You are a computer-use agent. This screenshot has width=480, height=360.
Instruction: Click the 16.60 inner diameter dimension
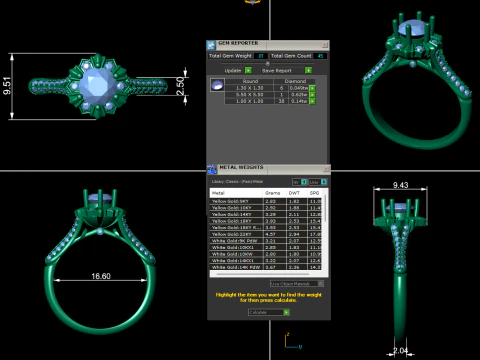[x=101, y=276]
